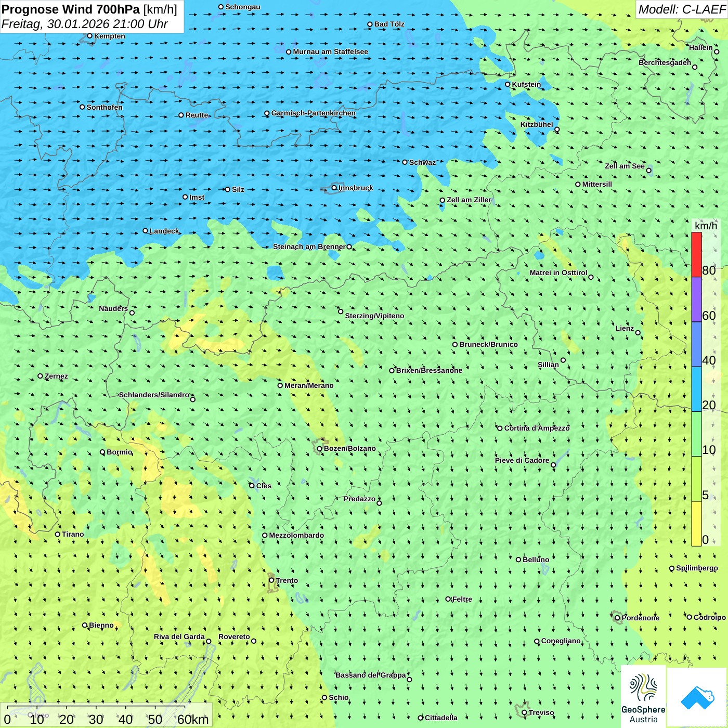Click the 'Predazzo' label
This screenshot has height=728, width=728.
(x=359, y=499)
